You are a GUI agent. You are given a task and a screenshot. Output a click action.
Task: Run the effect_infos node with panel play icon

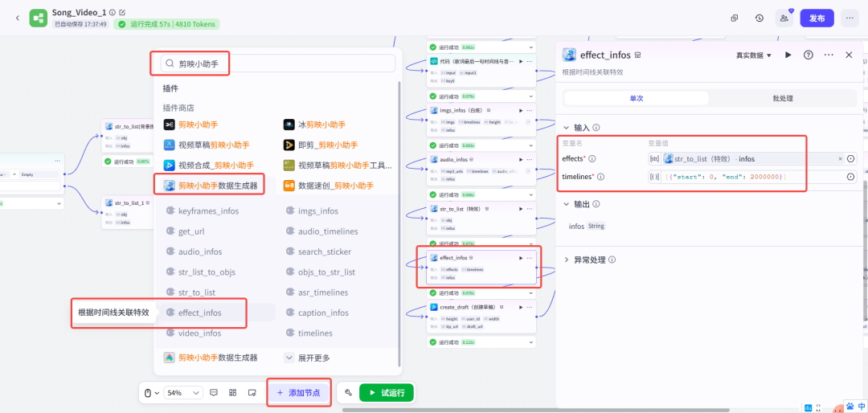tap(788, 55)
